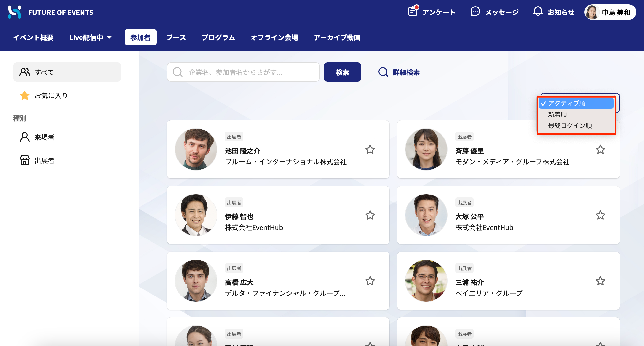
Task: Click デルタ・ファイナンシャル・グループ company text
Action: click(285, 293)
